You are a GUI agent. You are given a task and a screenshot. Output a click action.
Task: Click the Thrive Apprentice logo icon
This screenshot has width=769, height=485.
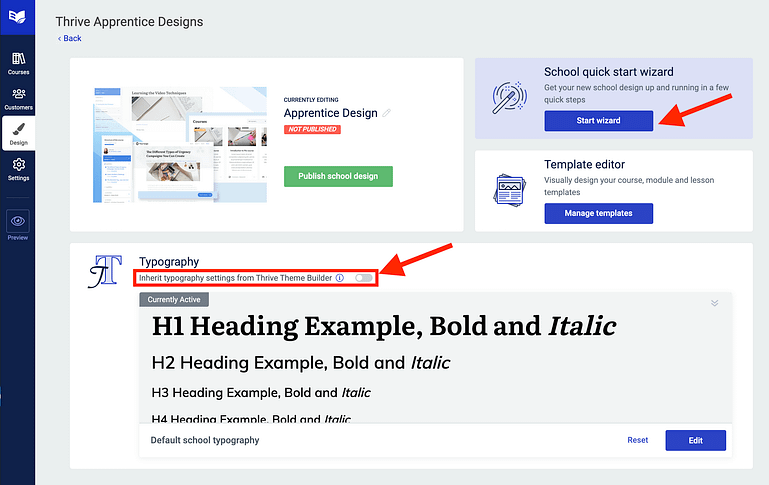(17, 17)
